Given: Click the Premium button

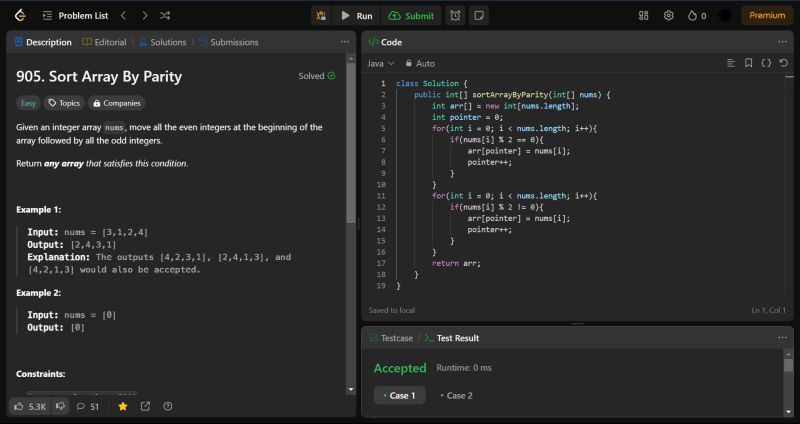Looking at the screenshot, I should coord(767,16).
